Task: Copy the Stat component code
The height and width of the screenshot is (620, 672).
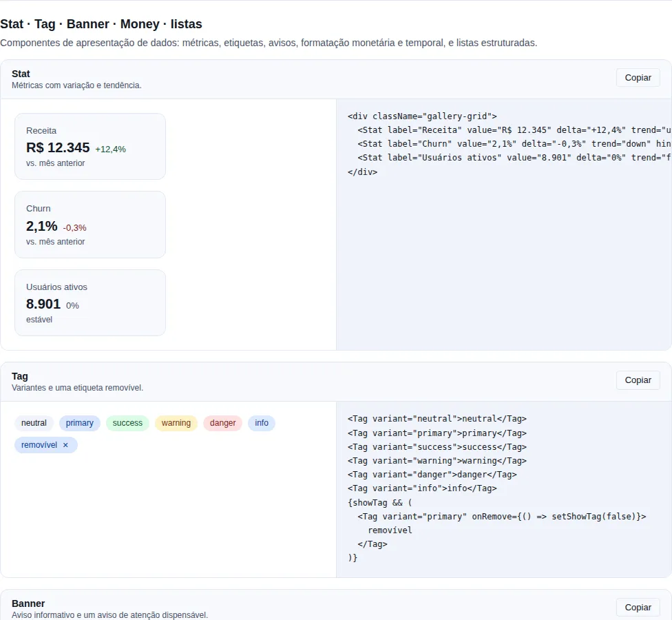Action: coord(638,78)
